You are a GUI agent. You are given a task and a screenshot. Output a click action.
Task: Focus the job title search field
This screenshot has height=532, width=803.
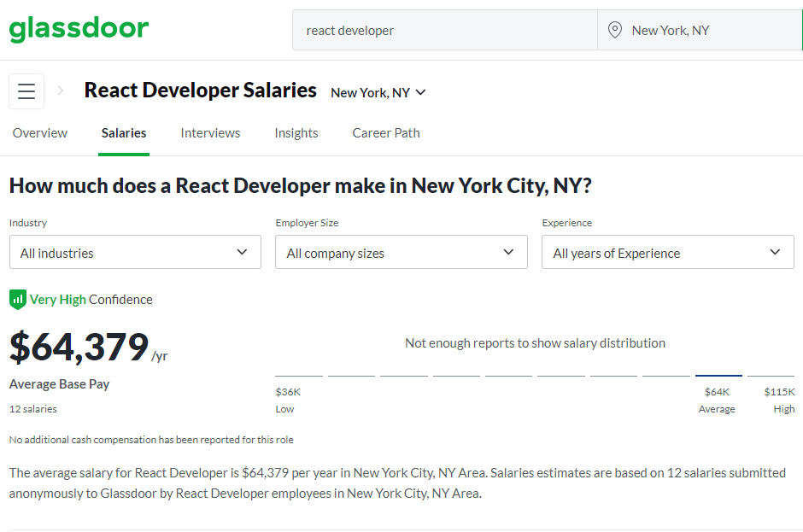[x=444, y=30]
